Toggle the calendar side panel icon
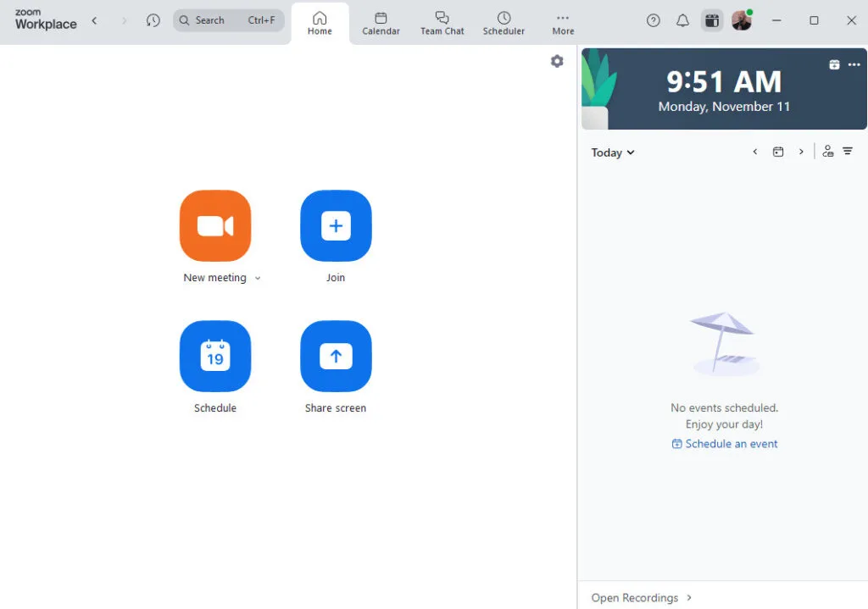The image size is (868, 609). 712,20
